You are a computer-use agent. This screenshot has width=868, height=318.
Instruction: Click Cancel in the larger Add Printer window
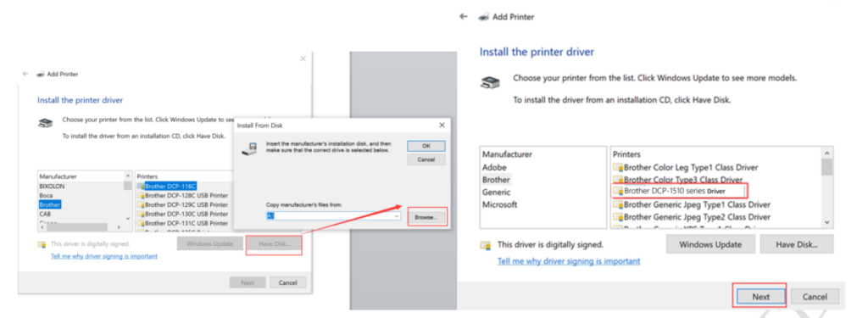pyautogui.click(x=815, y=297)
